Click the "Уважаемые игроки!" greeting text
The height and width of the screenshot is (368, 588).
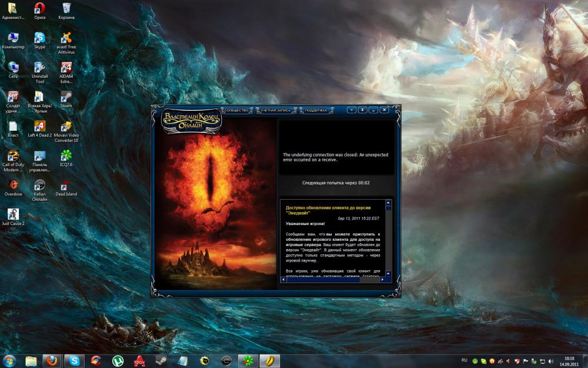(x=305, y=224)
